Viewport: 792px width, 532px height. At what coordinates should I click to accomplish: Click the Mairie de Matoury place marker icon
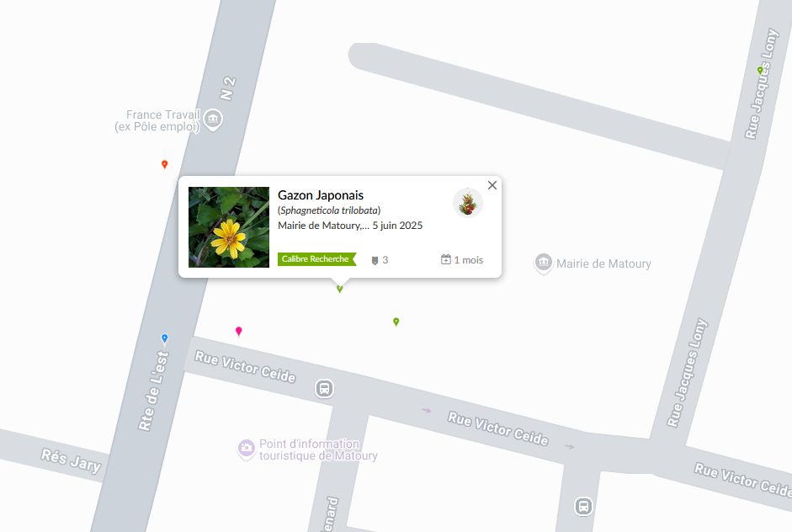[544, 263]
